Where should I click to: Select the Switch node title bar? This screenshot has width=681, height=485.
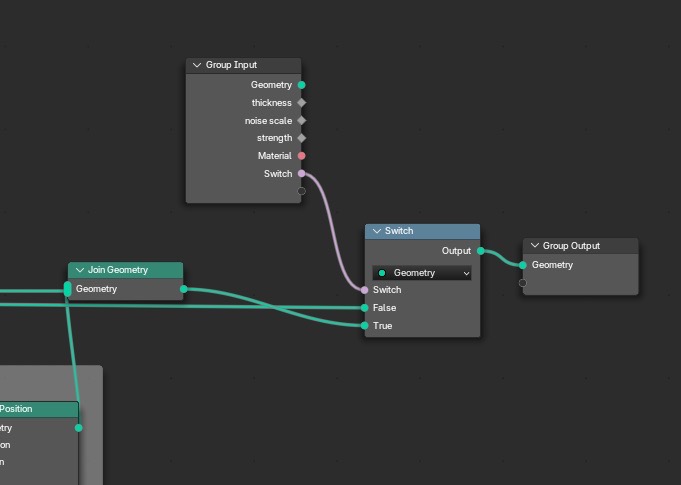[x=422, y=231]
